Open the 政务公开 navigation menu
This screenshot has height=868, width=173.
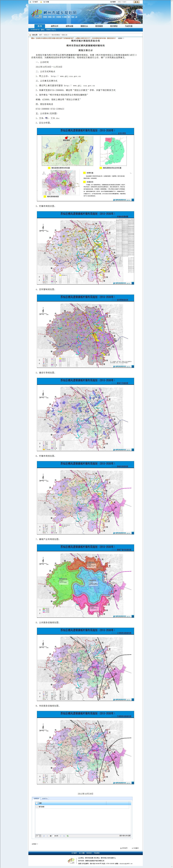54,26
